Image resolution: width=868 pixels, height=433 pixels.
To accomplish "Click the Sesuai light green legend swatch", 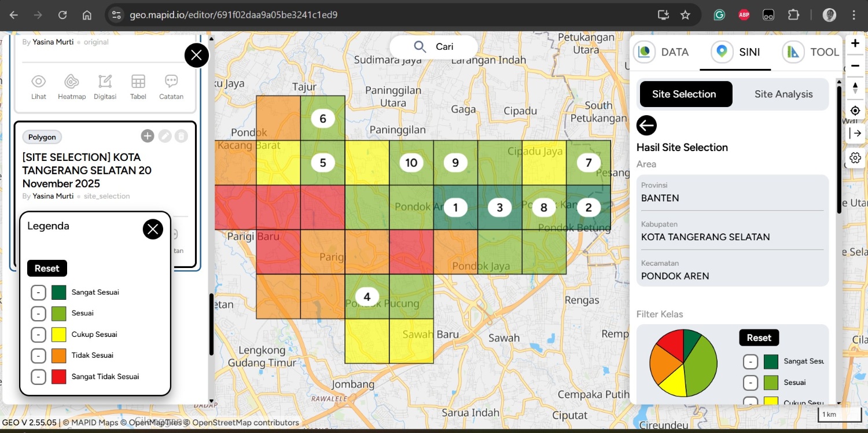I will pos(58,313).
